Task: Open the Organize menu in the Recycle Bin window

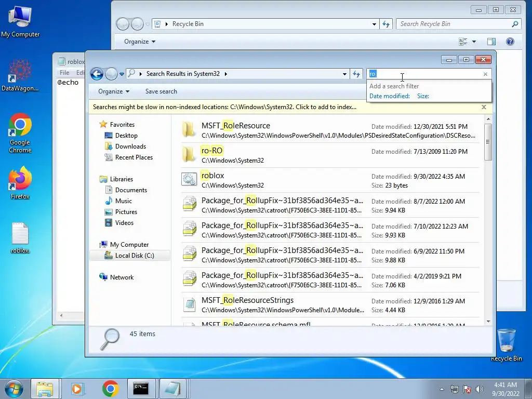Action: (139, 42)
